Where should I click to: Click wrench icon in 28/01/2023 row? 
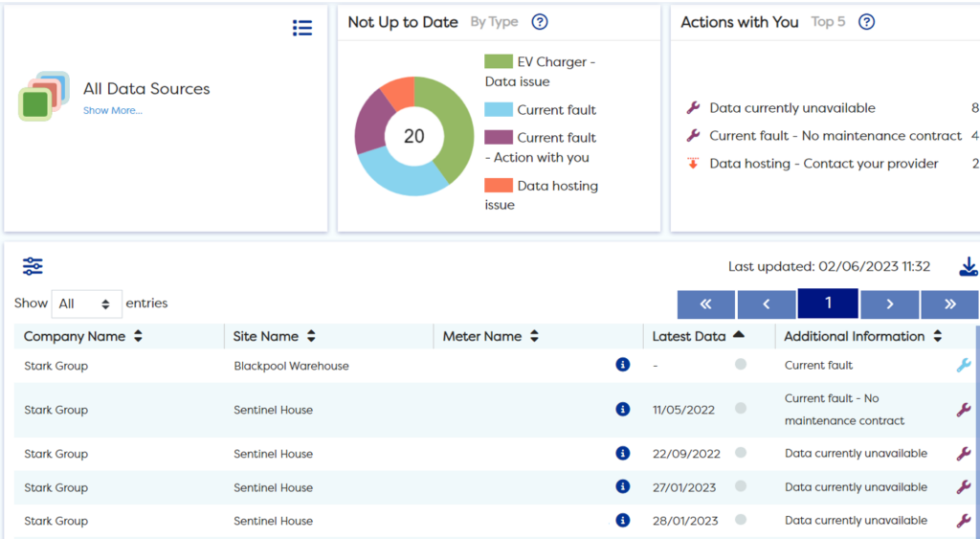(964, 520)
